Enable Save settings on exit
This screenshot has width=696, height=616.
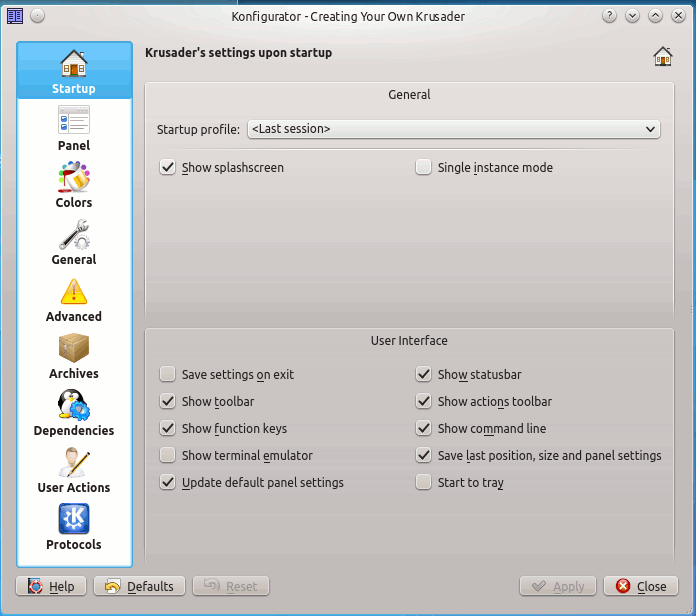[167, 374]
